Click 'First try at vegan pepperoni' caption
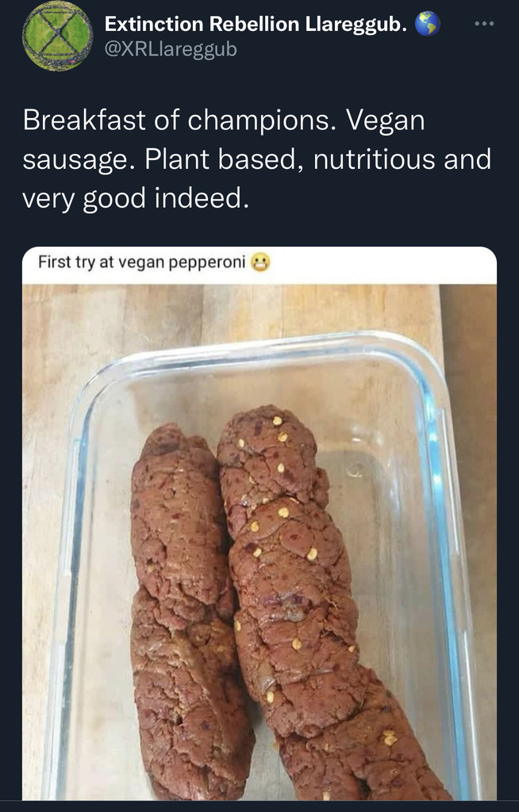This screenshot has width=519, height=812. [x=141, y=262]
